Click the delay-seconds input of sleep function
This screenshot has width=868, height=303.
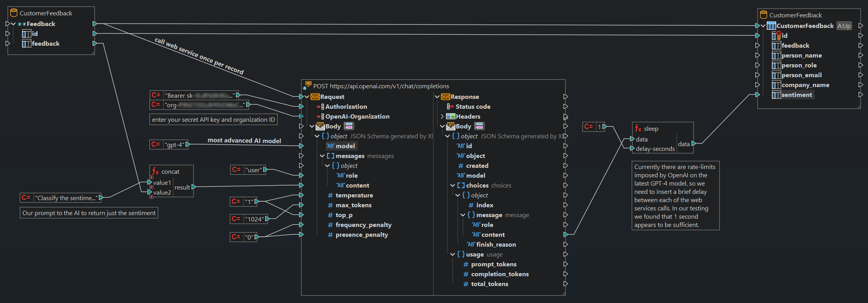point(655,149)
